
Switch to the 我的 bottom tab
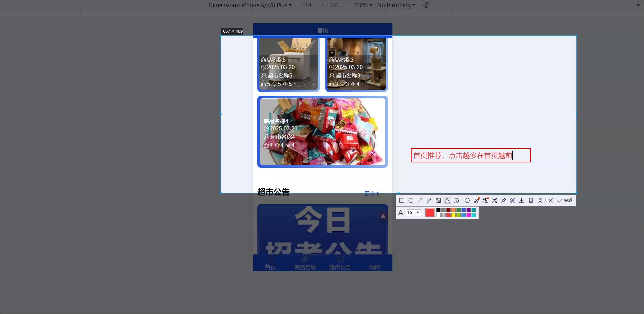coord(375,263)
